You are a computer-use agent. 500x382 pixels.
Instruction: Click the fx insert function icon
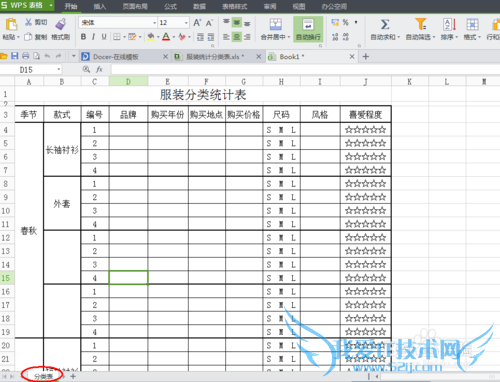click(99, 69)
